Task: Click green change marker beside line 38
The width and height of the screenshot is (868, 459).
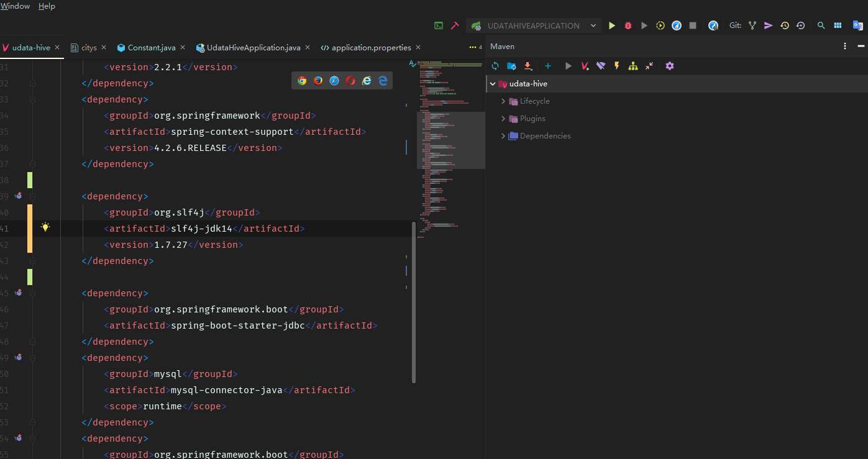Action: [30, 180]
